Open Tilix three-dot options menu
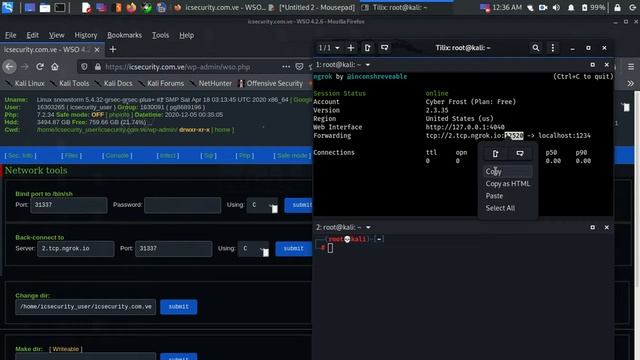The width and height of the screenshot is (640, 360). 553,48
